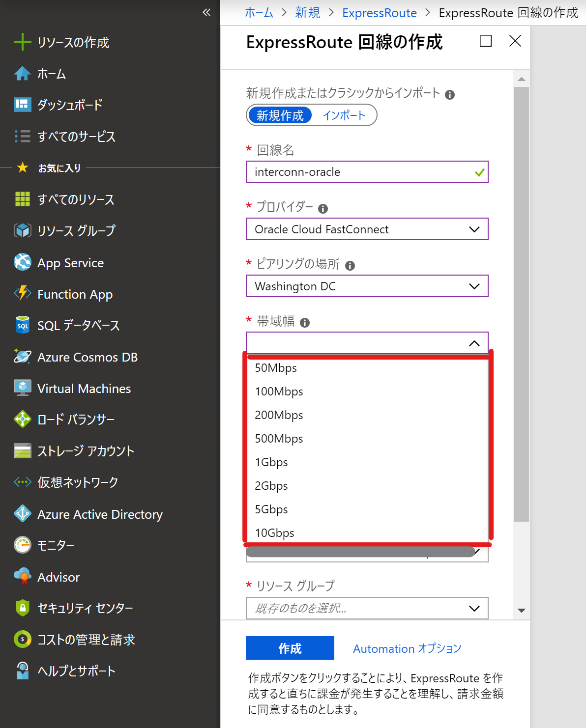Viewport: 586px width, 728px height.
Task: Open the App Service icon in sidebar
Action: pyautogui.click(x=22, y=262)
